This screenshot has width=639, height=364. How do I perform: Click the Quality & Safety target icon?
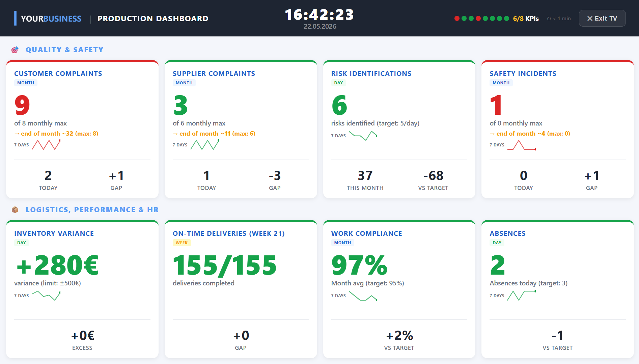pyautogui.click(x=15, y=50)
